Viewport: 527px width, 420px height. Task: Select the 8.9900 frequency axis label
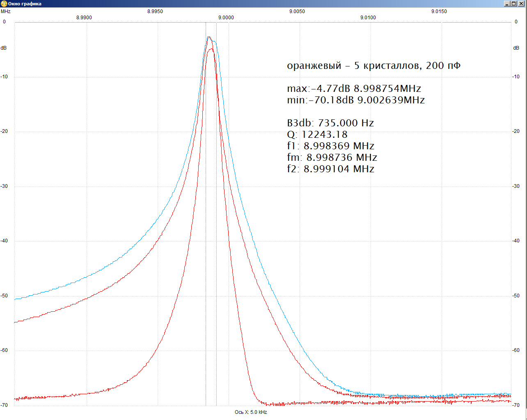pyautogui.click(x=84, y=18)
